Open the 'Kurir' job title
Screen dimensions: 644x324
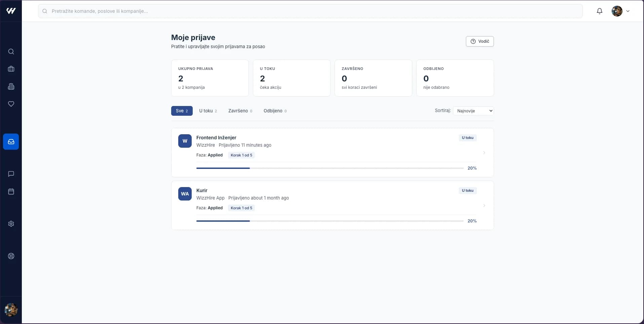[x=202, y=190]
